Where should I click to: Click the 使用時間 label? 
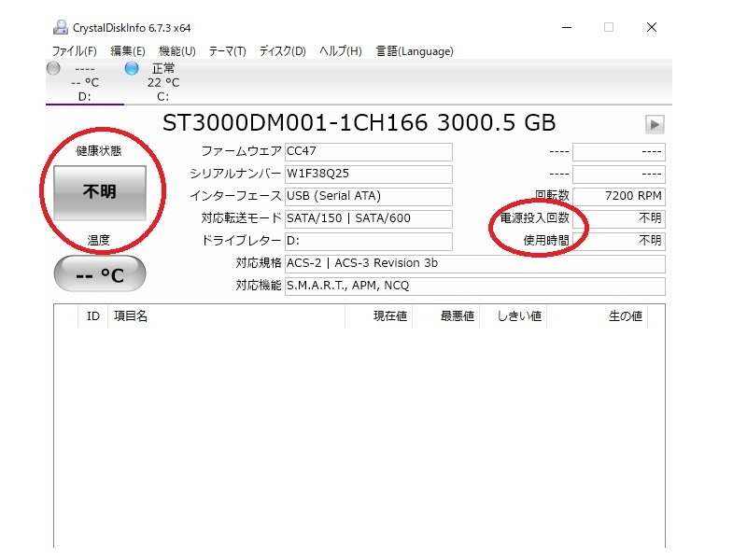(x=546, y=241)
